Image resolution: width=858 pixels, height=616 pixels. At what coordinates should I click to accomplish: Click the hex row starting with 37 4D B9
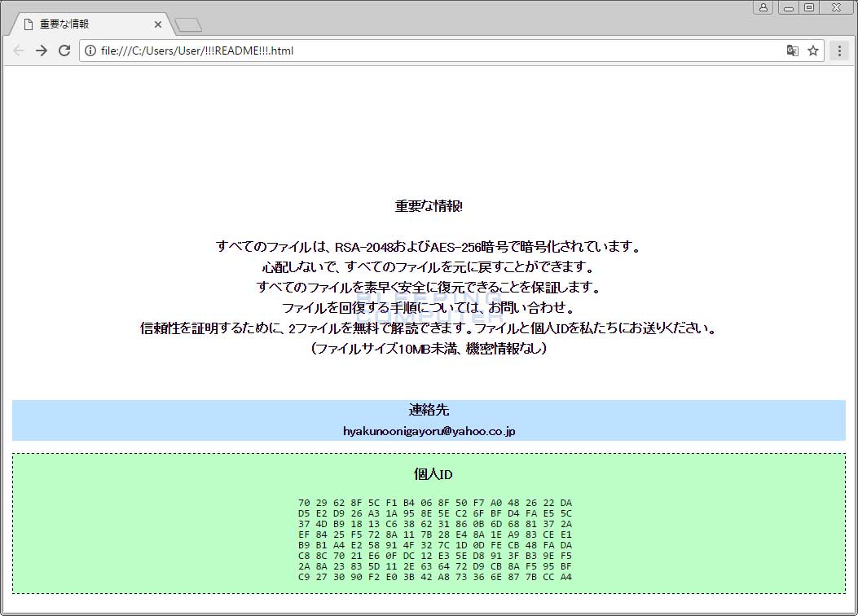click(x=435, y=524)
